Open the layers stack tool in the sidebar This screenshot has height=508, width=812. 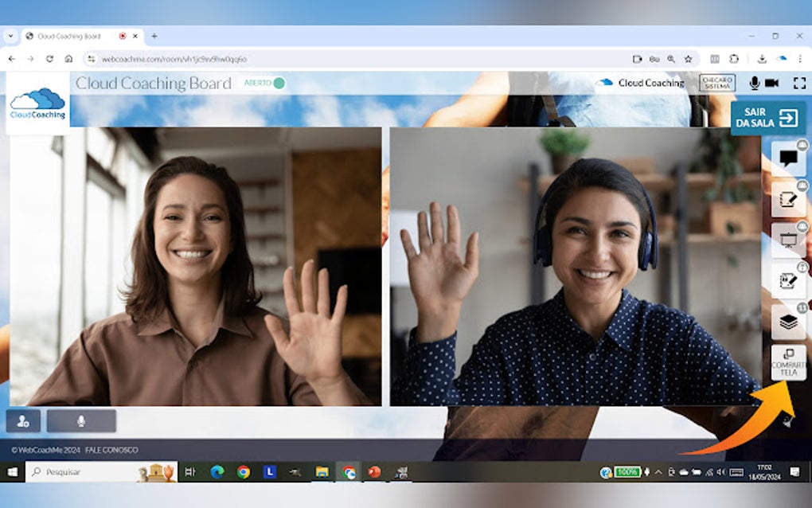coord(788,322)
